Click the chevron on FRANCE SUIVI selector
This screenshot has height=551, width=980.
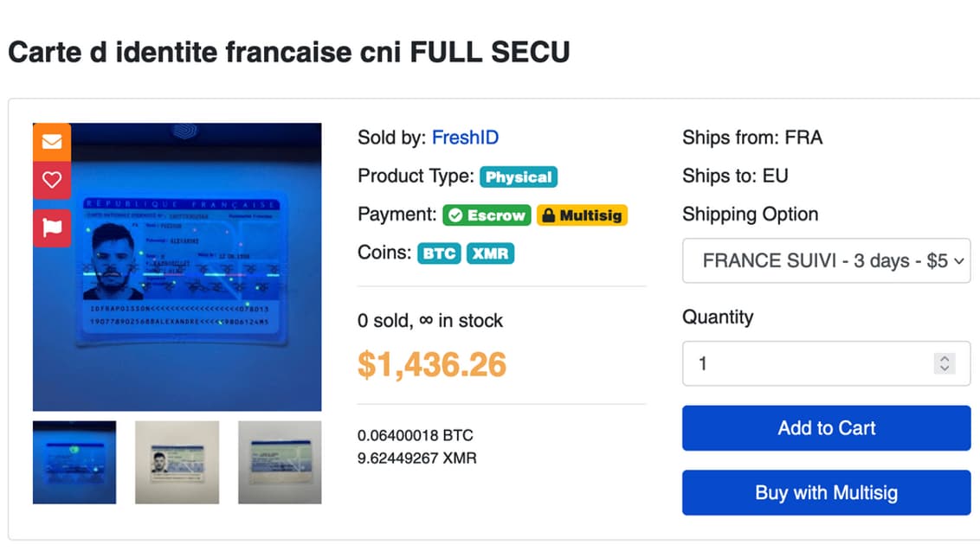[958, 261]
